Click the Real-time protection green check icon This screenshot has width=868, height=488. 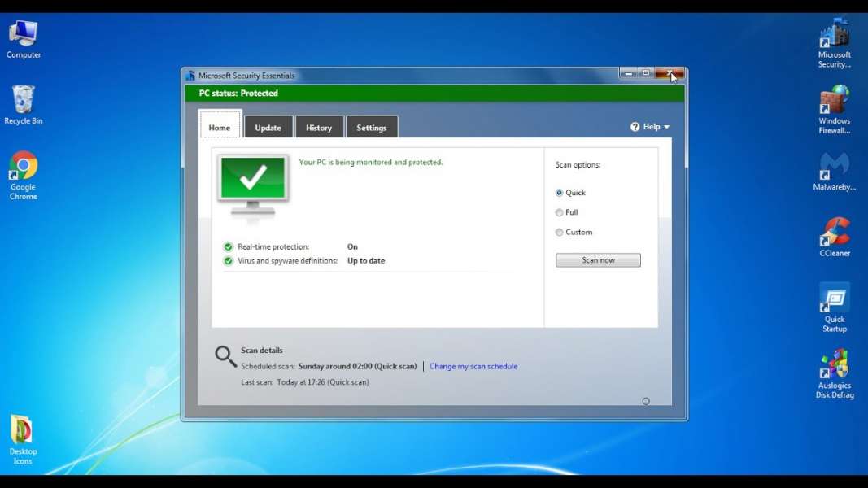click(x=228, y=246)
